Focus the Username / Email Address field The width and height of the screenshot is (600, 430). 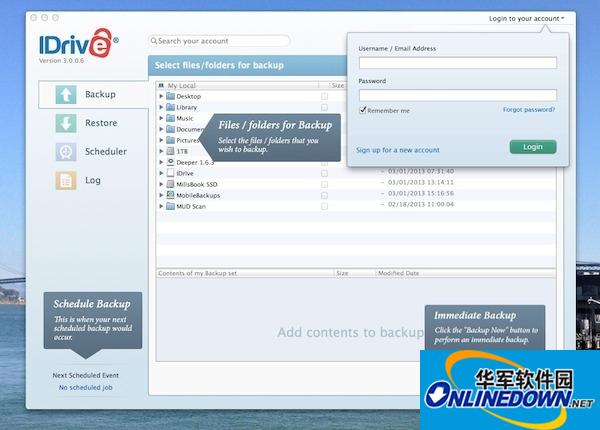(x=458, y=63)
